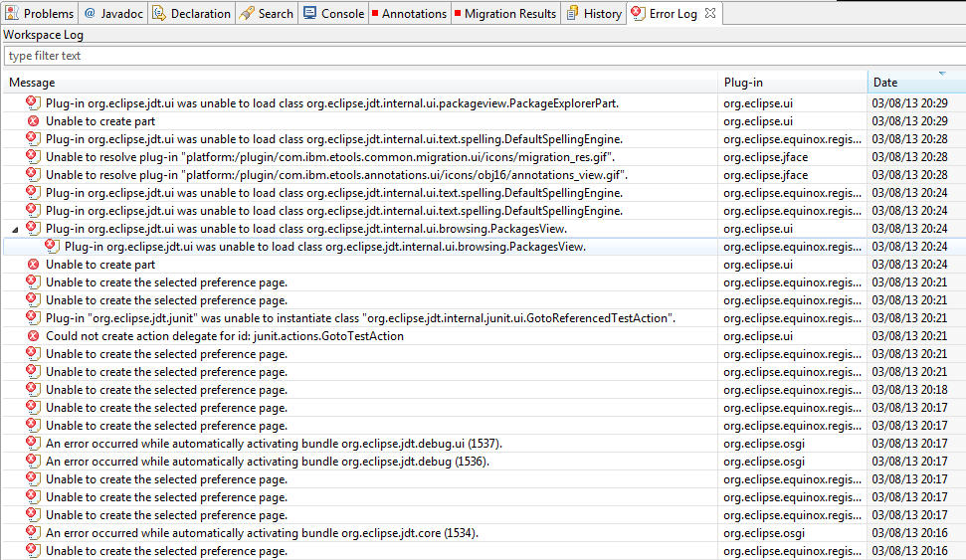The height and width of the screenshot is (560, 966).
Task: Toggle the Date column sort arrow
Action: [942, 74]
